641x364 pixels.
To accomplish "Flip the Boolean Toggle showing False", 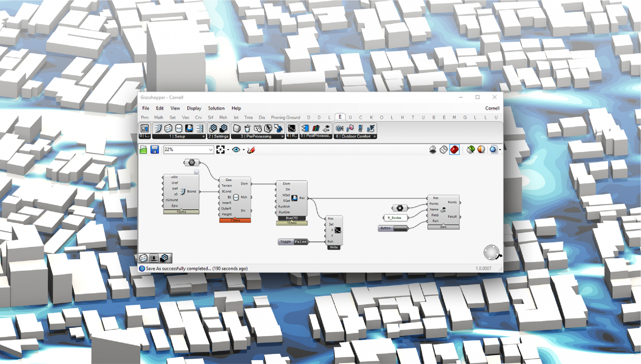I will 300,242.
